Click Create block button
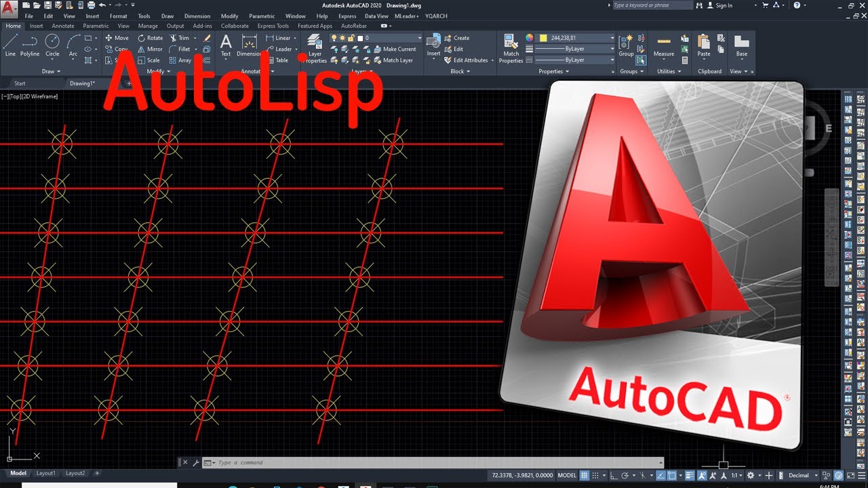 [x=456, y=38]
